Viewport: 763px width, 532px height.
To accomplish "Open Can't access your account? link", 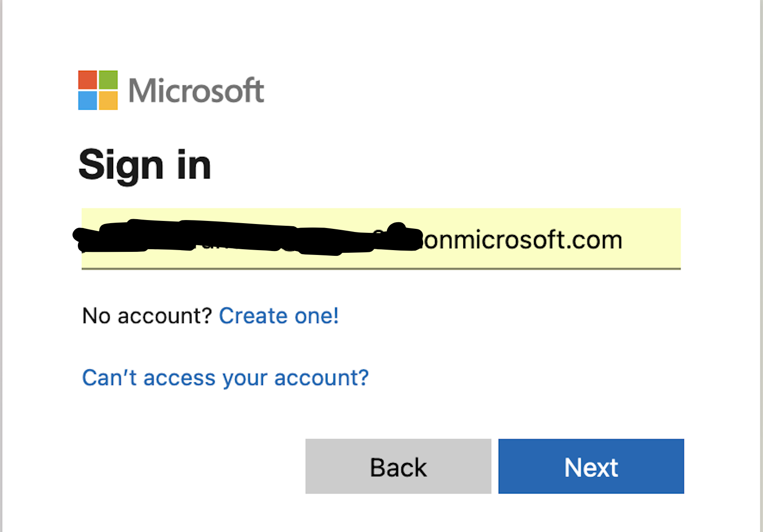I will 225,378.
